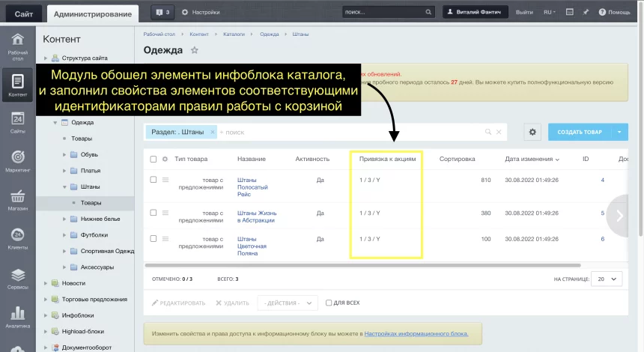This screenshot has width=644, height=352.
Task: Toggle the select-all checkbox in table header
Action: (154, 159)
